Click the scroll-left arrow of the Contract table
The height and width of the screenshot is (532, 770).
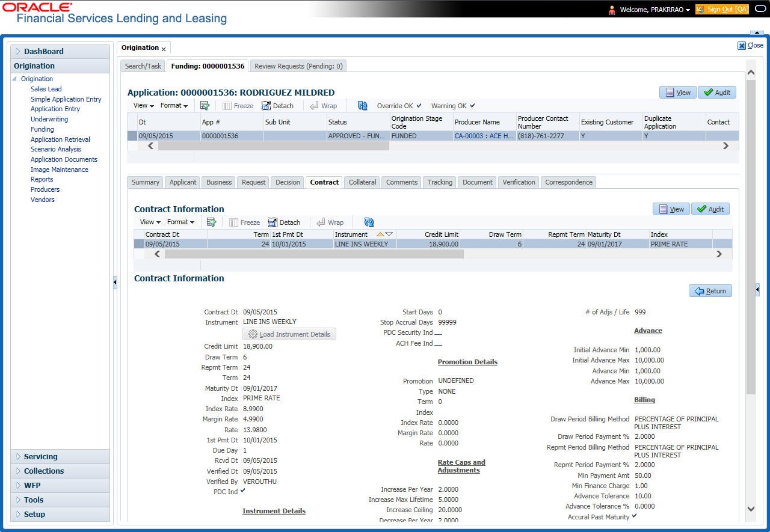click(x=157, y=254)
